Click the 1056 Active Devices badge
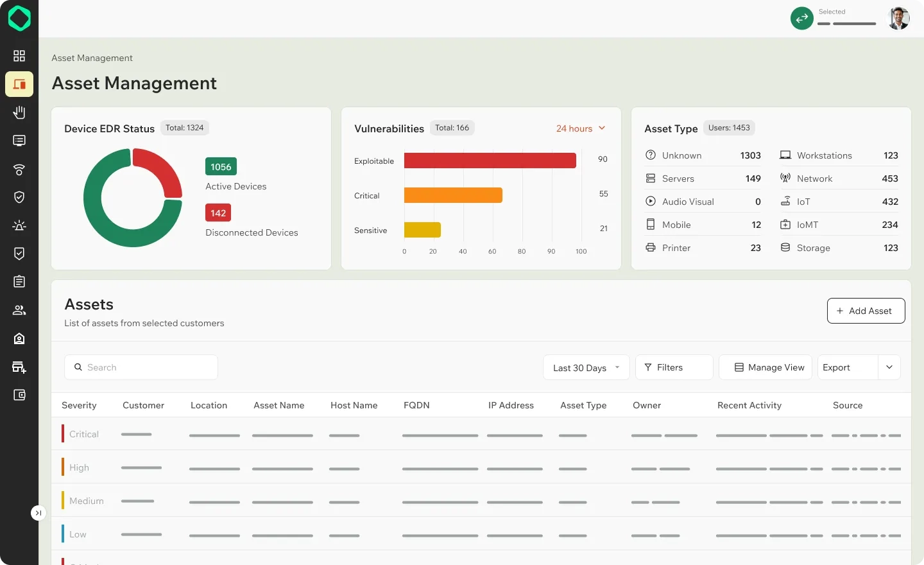The width and height of the screenshot is (924, 565). [x=221, y=167]
